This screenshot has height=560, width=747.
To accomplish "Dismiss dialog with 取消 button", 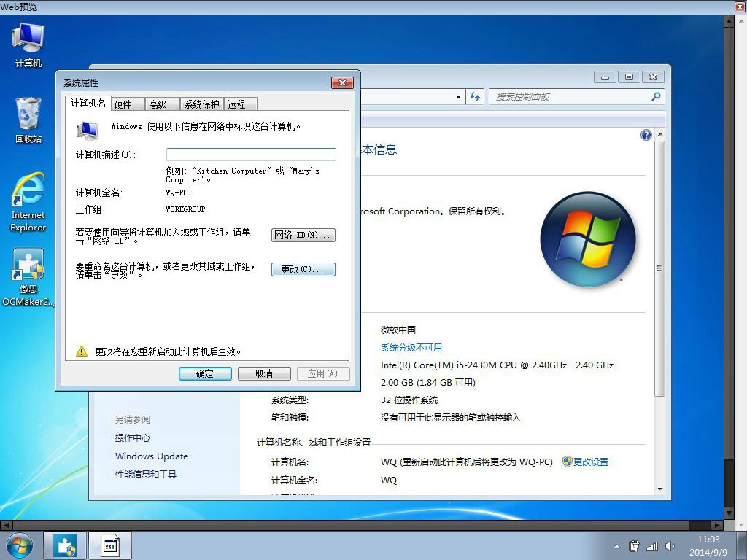I will point(264,374).
